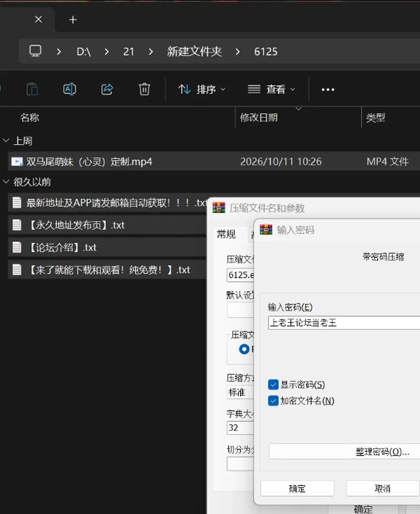Select the 【论坛介绍】.txt file

point(108,247)
